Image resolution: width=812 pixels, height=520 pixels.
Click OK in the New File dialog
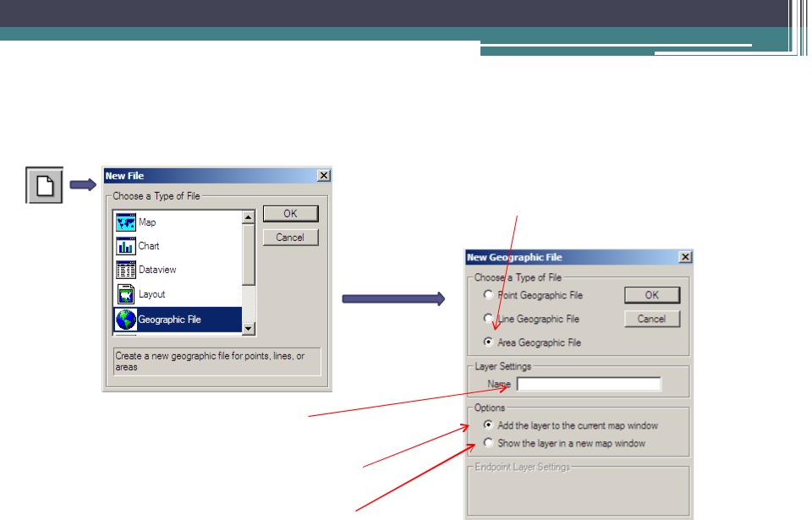click(290, 214)
